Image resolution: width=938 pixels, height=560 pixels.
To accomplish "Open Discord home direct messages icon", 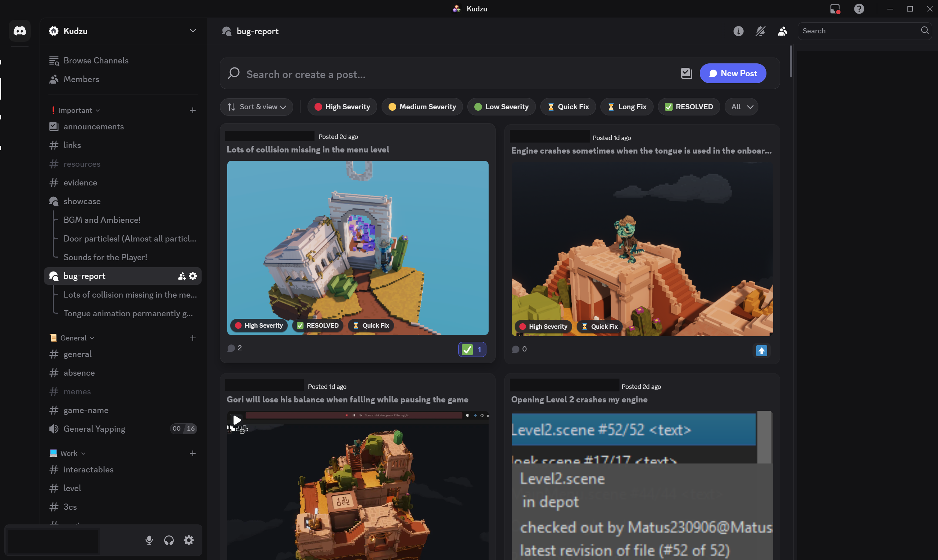I will tap(20, 30).
